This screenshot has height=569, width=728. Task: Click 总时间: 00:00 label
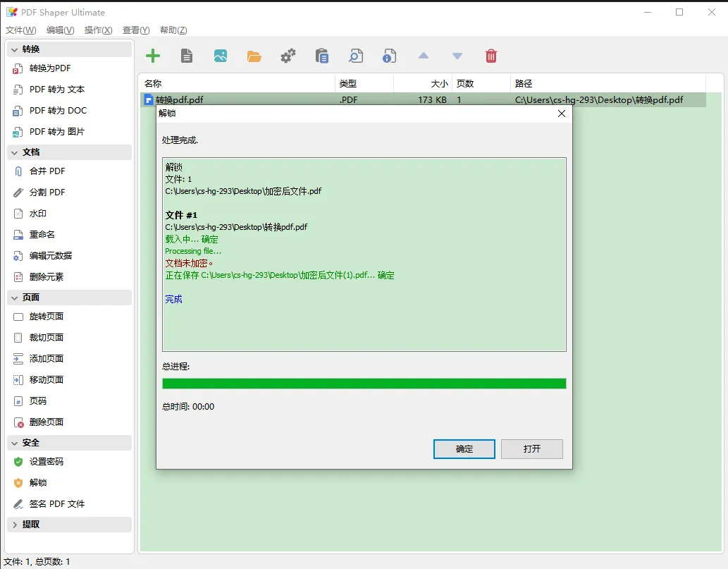[x=188, y=406]
